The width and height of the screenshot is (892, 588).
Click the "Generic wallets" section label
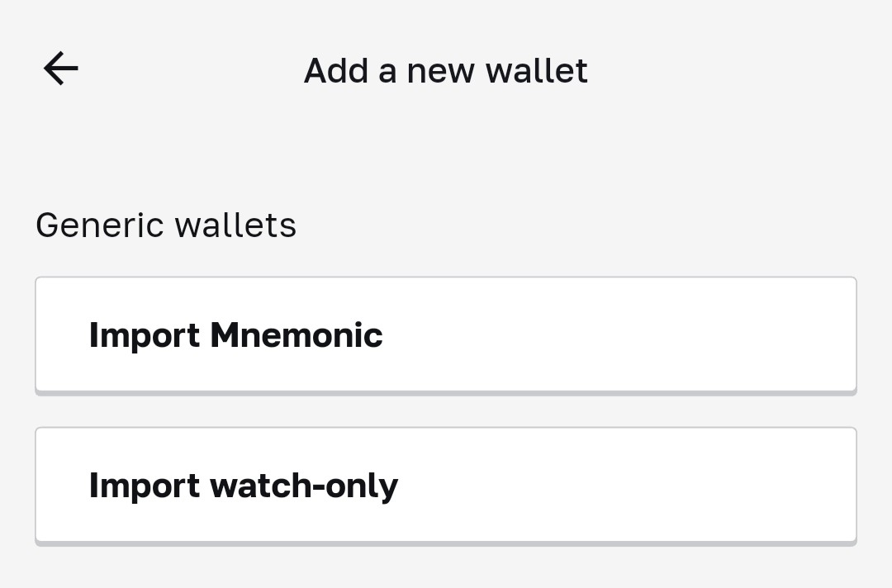point(166,225)
